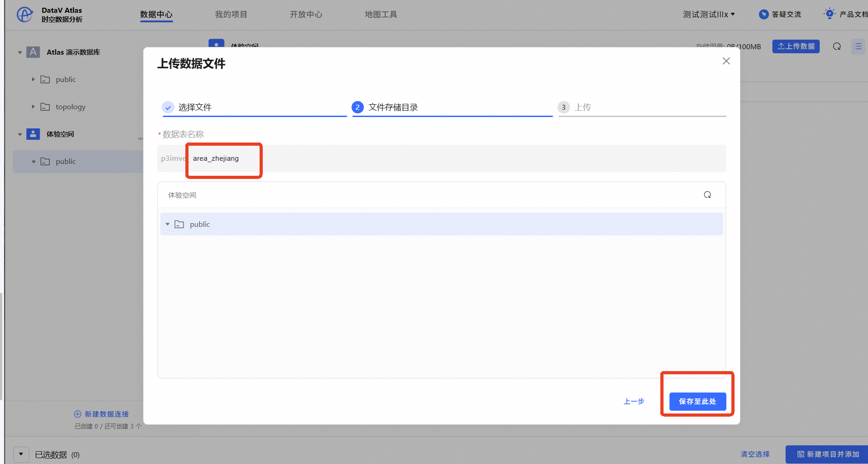Screen dimensions: 868x464
Task: Click the 答疑交流 link text
Action: [x=786, y=15]
